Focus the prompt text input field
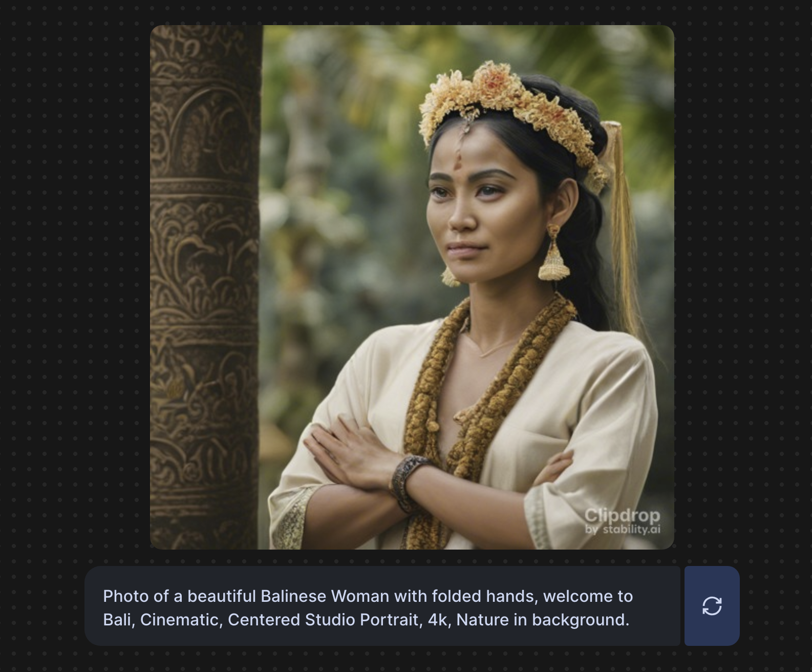812x672 pixels. point(382,606)
